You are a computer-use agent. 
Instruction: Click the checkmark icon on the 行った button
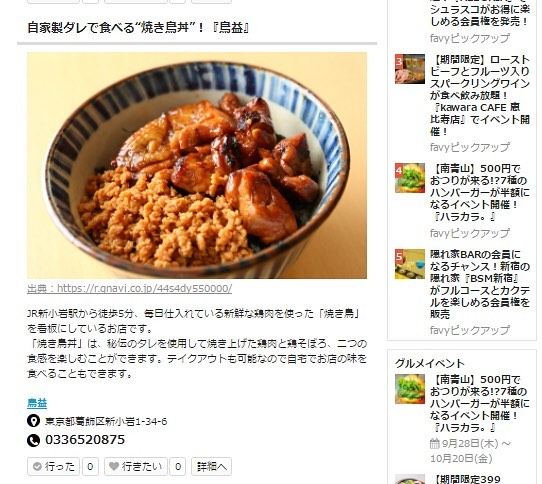pyautogui.click(x=37, y=466)
